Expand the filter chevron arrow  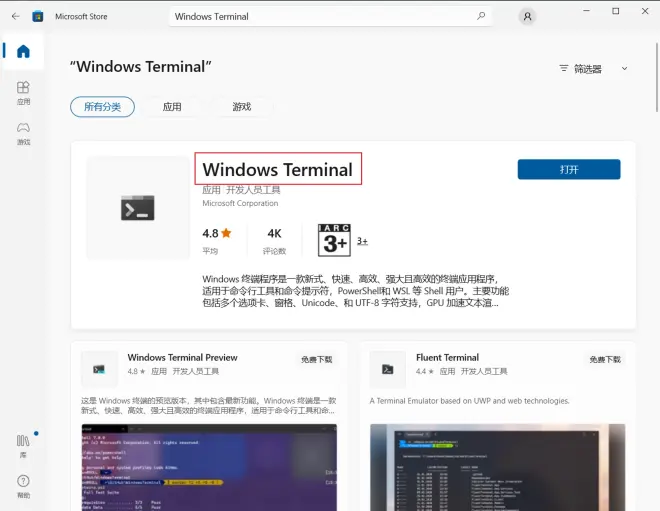[x=625, y=69]
